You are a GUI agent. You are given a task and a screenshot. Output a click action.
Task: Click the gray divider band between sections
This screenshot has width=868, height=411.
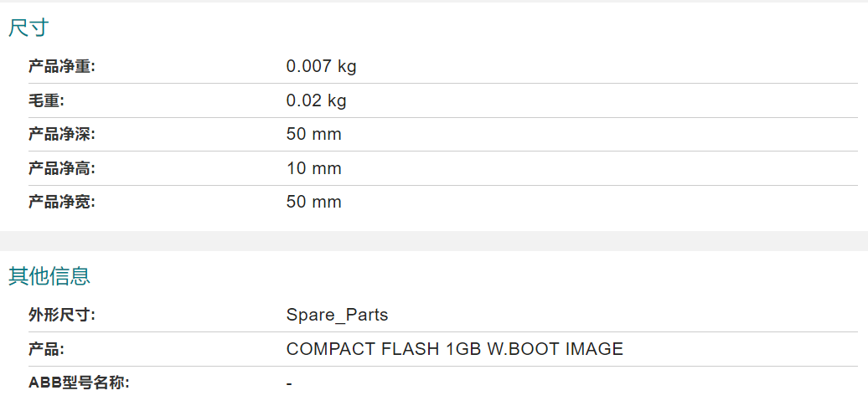point(434,241)
